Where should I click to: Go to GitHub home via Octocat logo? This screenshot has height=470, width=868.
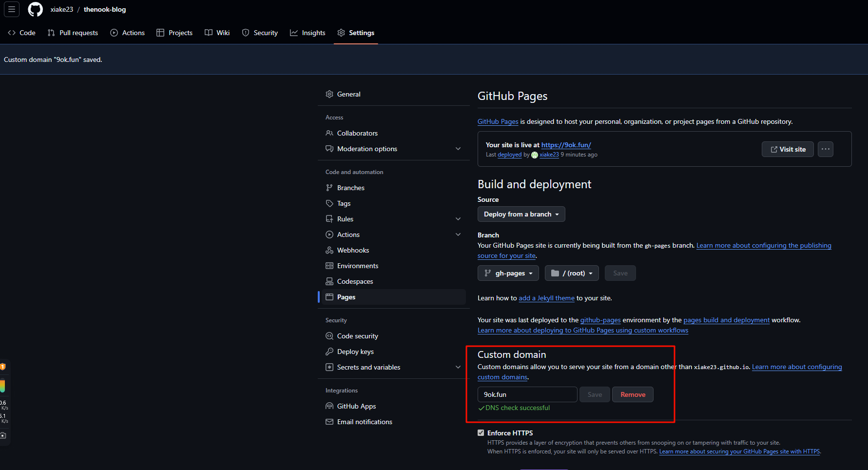pyautogui.click(x=35, y=9)
